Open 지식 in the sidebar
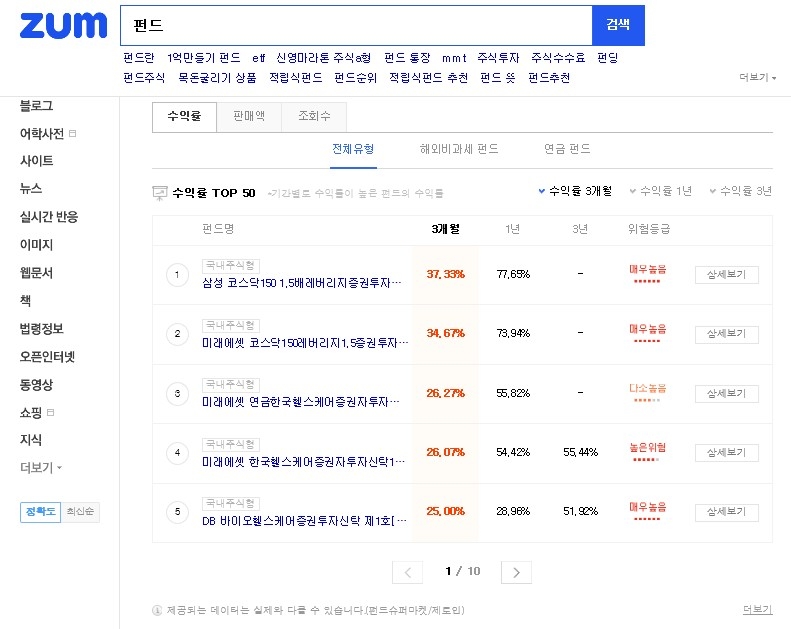Image resolution: width=791 pixels, height=629 pixels. pos(31,440)
